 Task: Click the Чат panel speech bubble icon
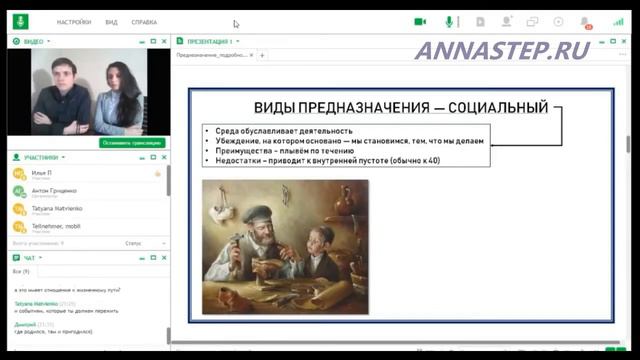(x=16, y=258)
